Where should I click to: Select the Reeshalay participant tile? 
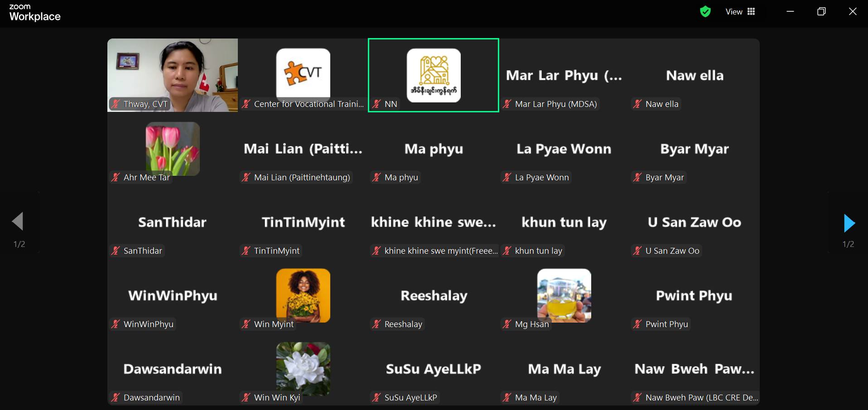(x=434, y=295)
